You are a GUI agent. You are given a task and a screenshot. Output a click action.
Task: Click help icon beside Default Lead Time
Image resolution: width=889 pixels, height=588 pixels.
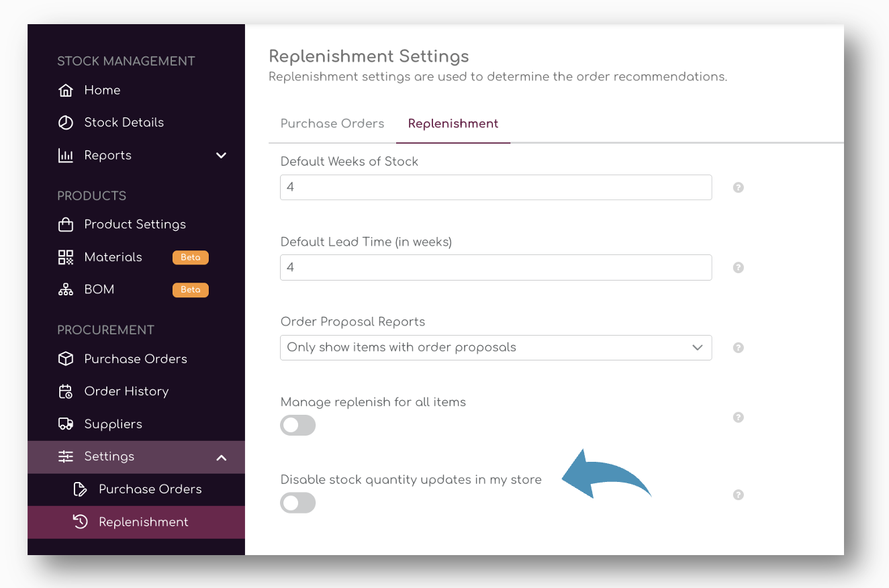[x=738, y=267]
